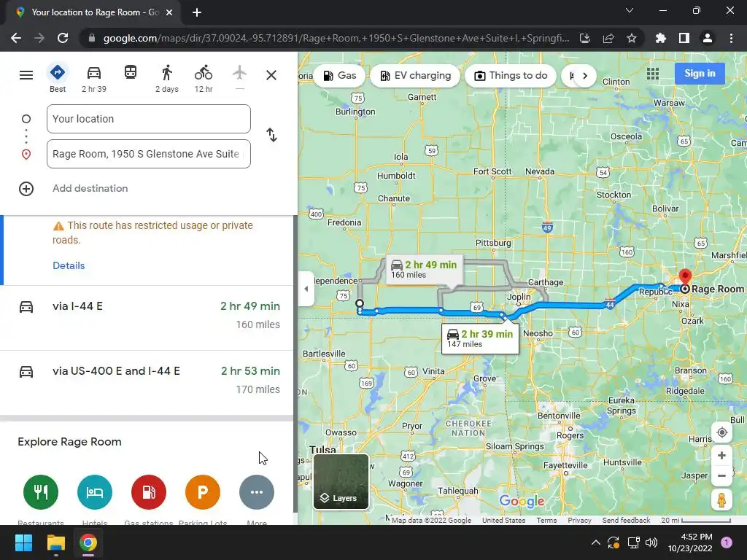Open the Google Maps hamburger menu
Viewport: 747px width, 560px height.
[26, 75]
